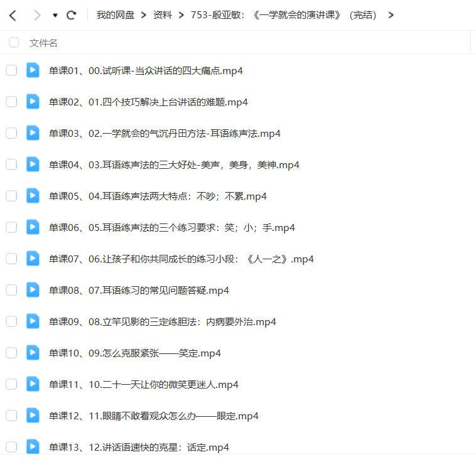Open file 单课10、09.怎么克服紧张——笑定.mp4

click(135, 353)
